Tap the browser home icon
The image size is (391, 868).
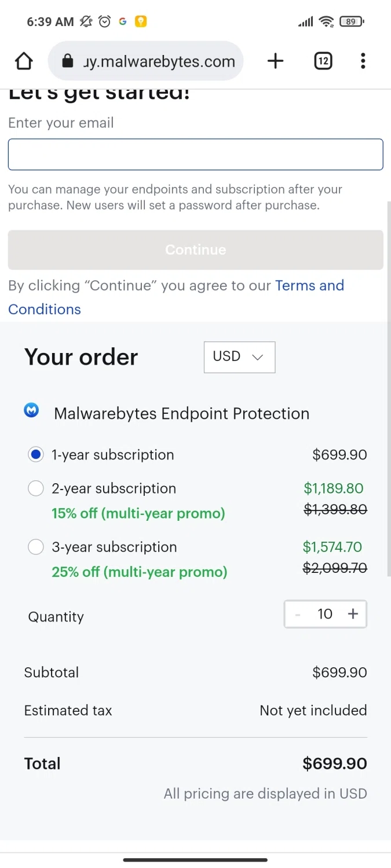24,61
